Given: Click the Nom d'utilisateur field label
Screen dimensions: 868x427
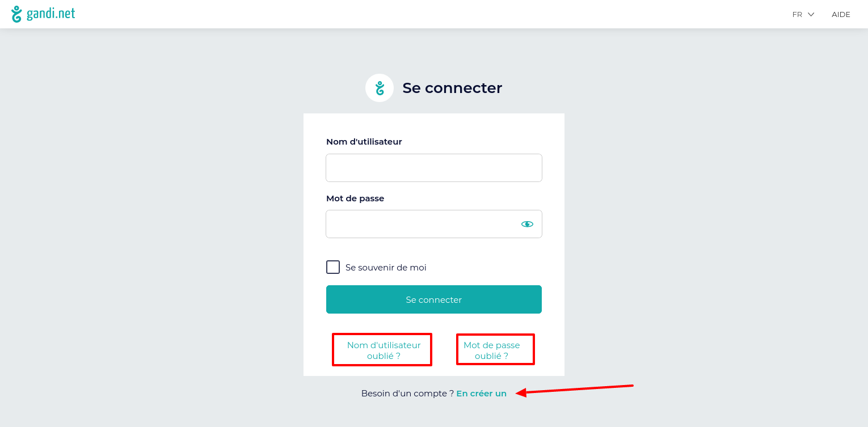Looking at the screenshot, I should pyautogui.click(x=364, y=142).
